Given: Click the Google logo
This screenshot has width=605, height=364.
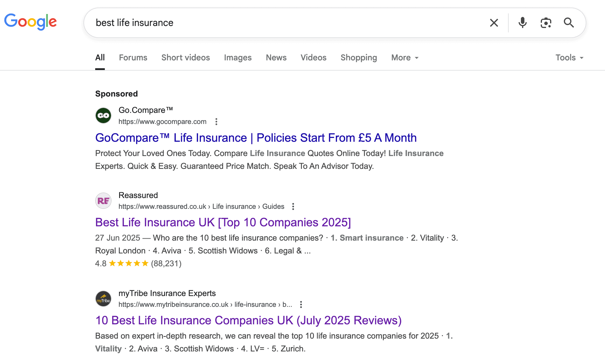Looking at the screenshot, I should [30, 21].
